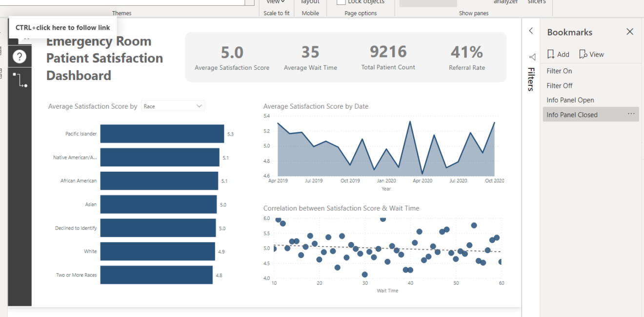Viewport: 644px width, 317px height.
Task: Click the Add bookmark icon
Action: 552,54
